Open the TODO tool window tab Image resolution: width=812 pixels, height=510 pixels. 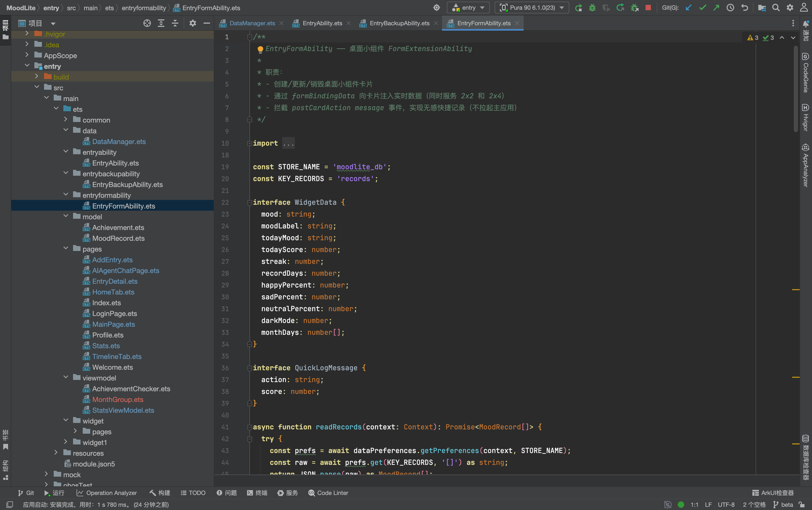coord(193,493)
